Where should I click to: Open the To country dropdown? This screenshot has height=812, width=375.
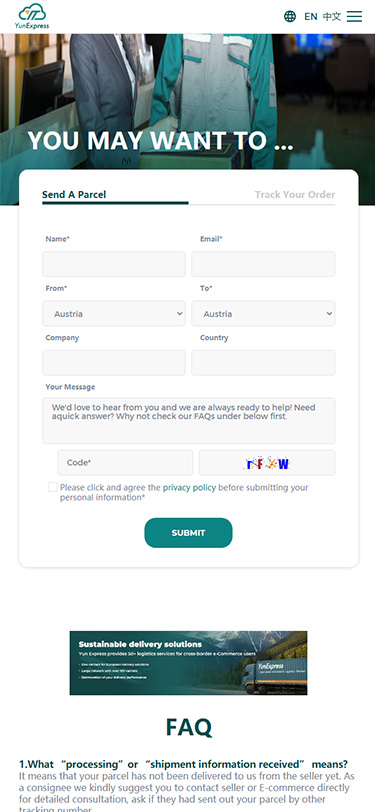263,314
